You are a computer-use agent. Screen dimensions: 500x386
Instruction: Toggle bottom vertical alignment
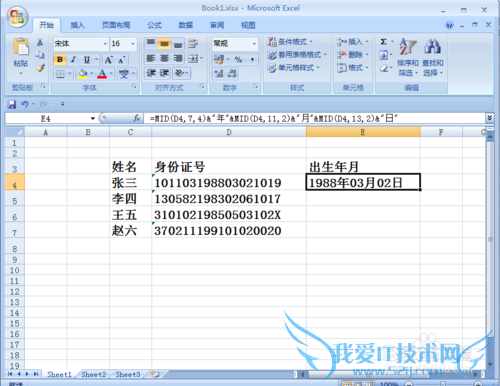tap(178, 43)
